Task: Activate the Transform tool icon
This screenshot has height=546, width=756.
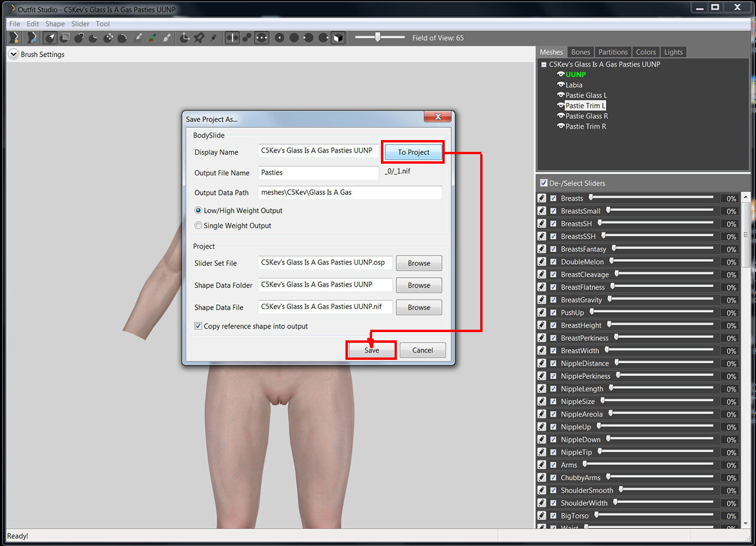Action: point(185,38)
